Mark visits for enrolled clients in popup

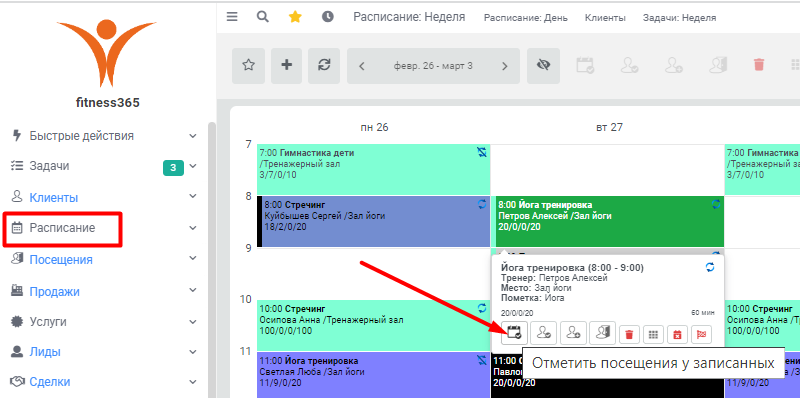click(x=514, y=333)
